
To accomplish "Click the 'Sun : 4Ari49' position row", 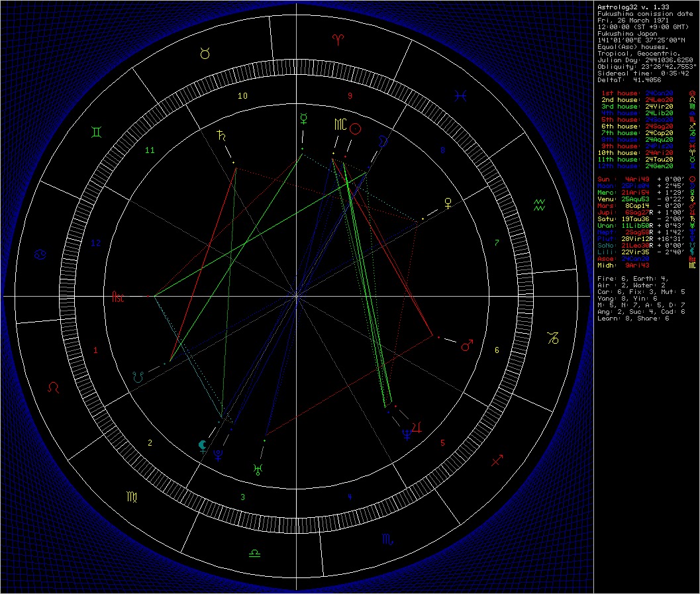I will (x=646, y=179).
